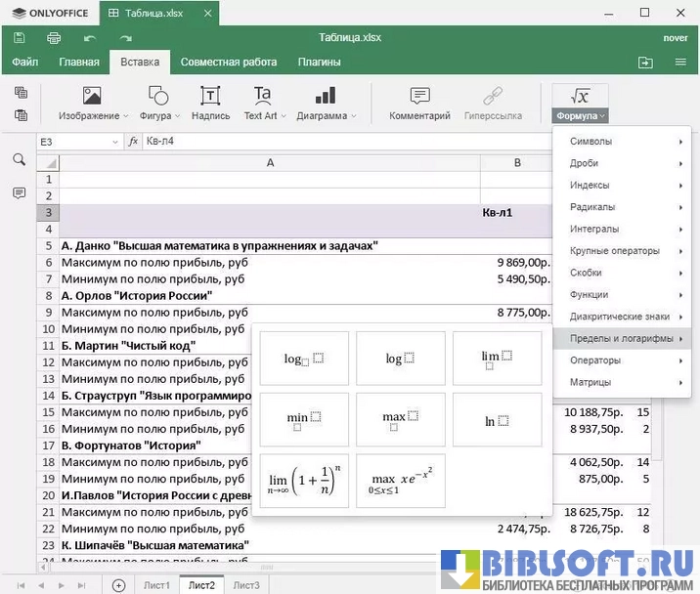Viewport: 700px width, 594px height.
Task: Insert a text box with Надпись
Action: 210,96
